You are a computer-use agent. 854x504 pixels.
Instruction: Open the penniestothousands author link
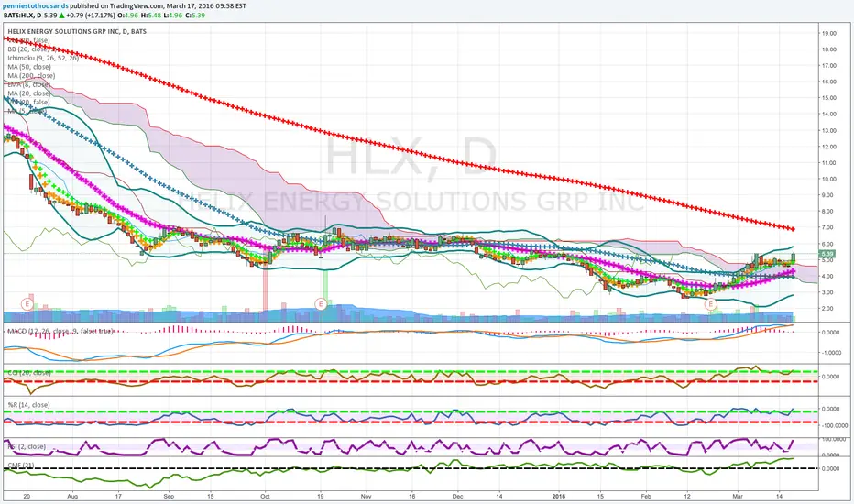pyautogui.click(x=36, y=6)
